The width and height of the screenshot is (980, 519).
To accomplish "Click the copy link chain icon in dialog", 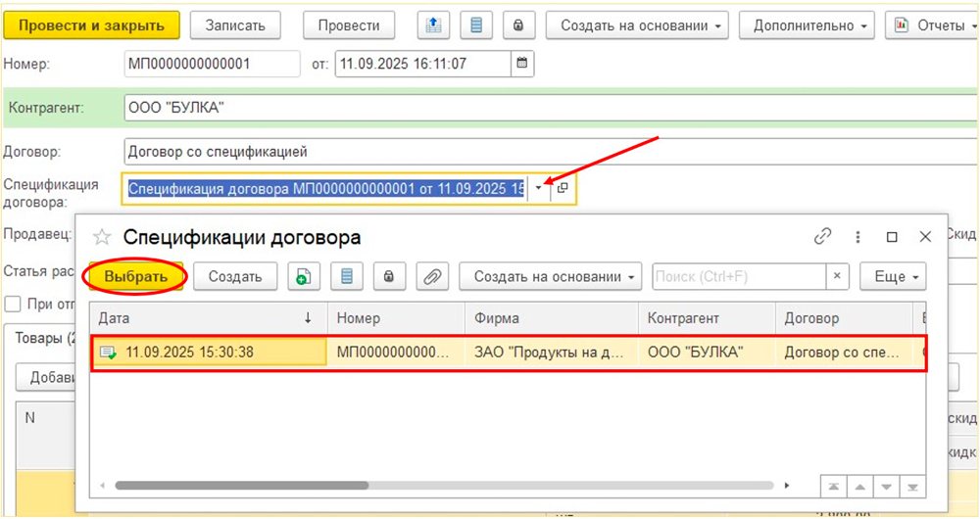I will point(822,237).
